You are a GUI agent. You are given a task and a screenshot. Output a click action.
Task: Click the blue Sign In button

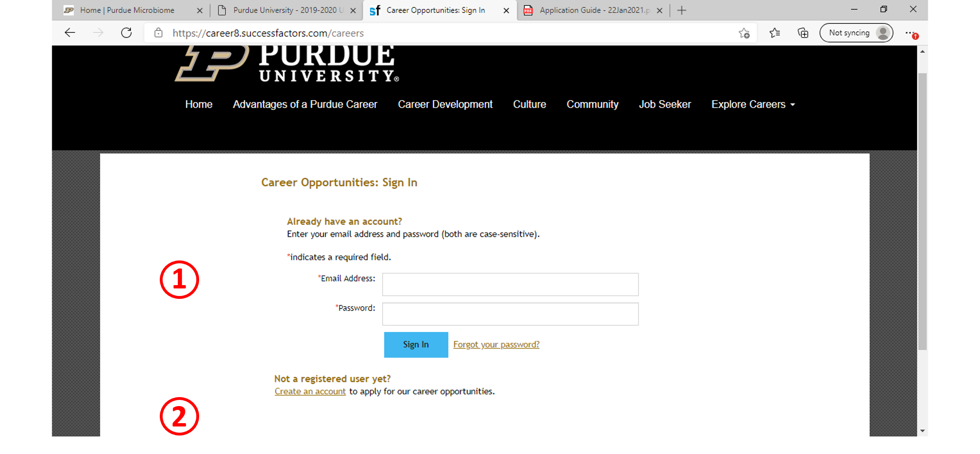pos(416,344)
